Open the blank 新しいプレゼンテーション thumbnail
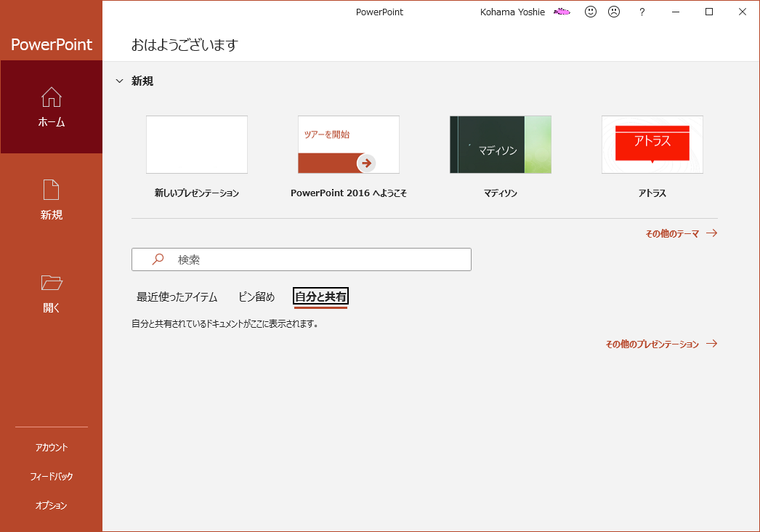The height and width of the screenshot is (532, 760). click(x=197, y=145)
